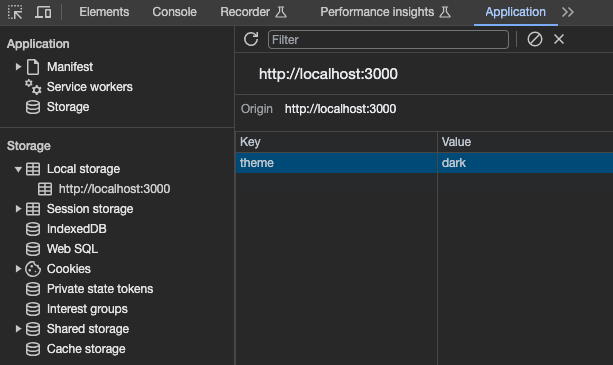Image resolution: width=613 pixels, height=365 pixels.
Task: Select the Local storage tree item
Action: (83, 169)
